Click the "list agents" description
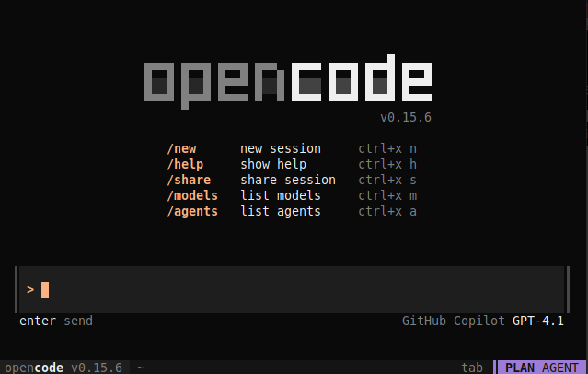588x374 pixels. coord(281,212)
